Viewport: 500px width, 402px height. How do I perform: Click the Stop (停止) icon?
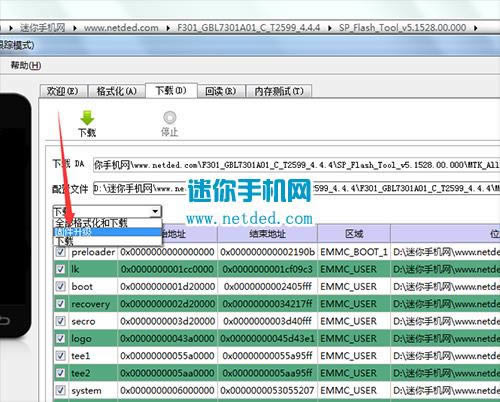[170, 117]
